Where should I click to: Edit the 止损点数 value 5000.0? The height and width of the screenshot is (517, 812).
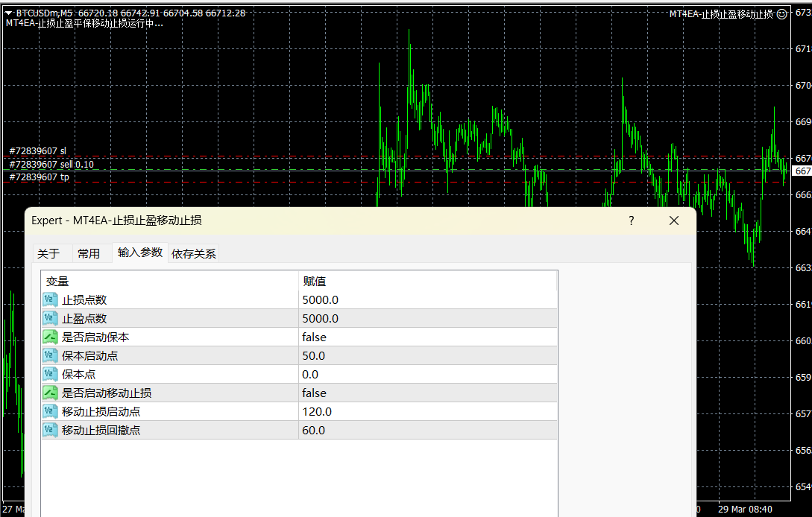321,300
